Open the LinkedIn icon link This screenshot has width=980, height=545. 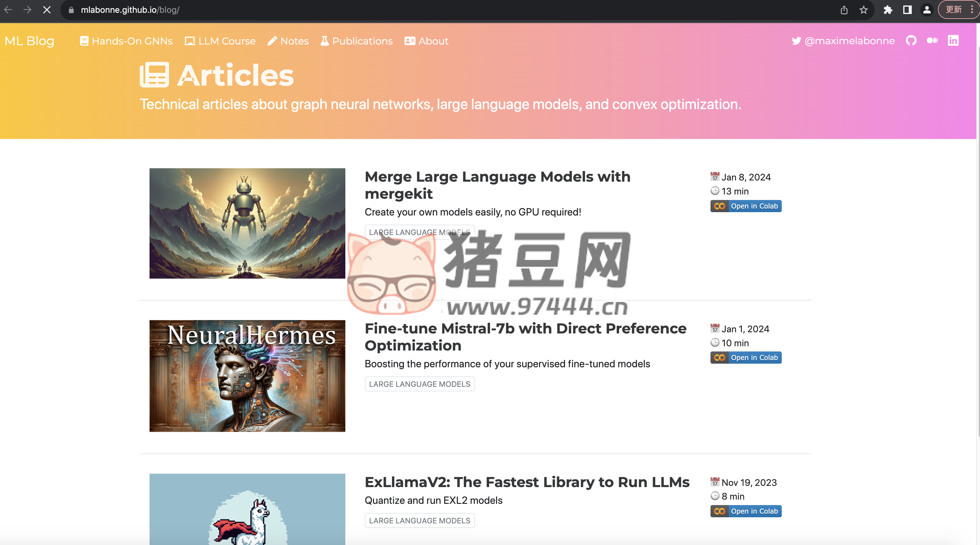coord(953,40)
